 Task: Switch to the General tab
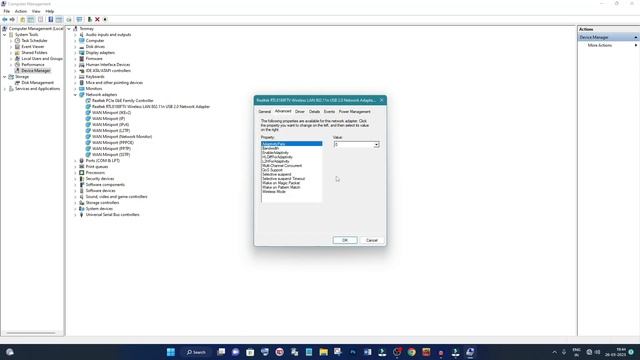coord(264,111)
